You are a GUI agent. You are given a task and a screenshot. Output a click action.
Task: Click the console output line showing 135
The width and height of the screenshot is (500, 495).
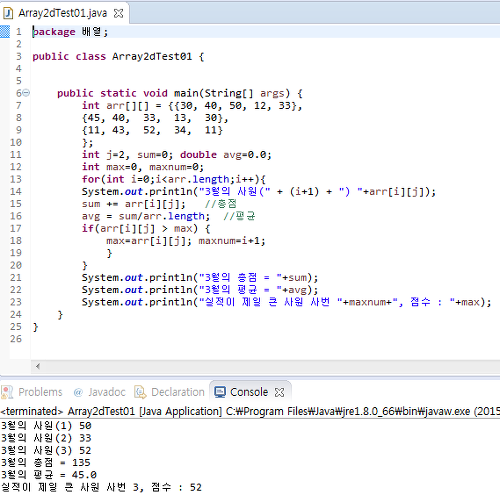46,463
